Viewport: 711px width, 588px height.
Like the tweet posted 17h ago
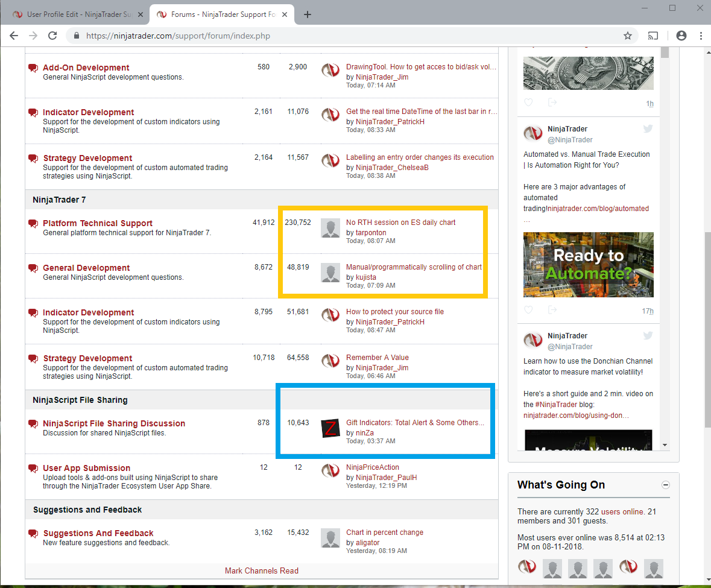(x=528, y=309)
